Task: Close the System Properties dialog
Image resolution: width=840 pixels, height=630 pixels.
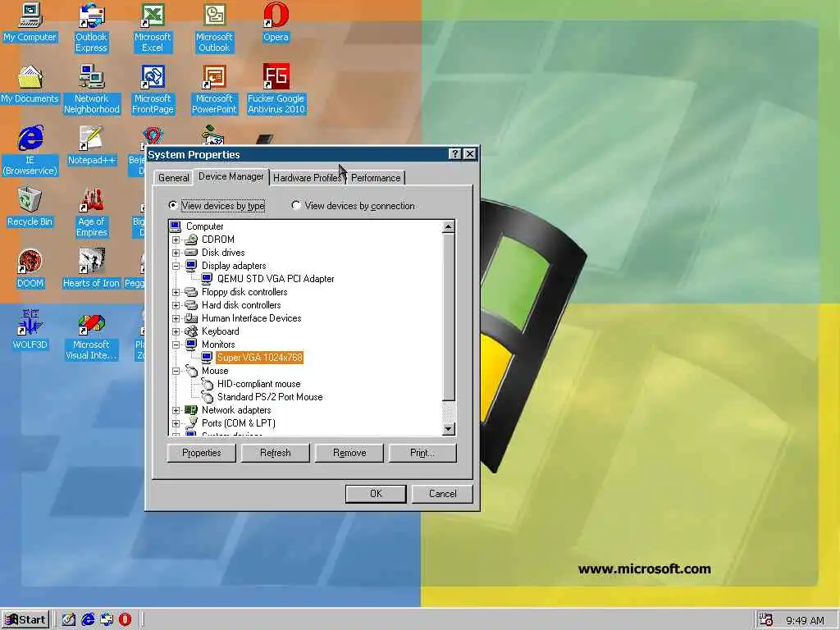Action: point(470,154)
